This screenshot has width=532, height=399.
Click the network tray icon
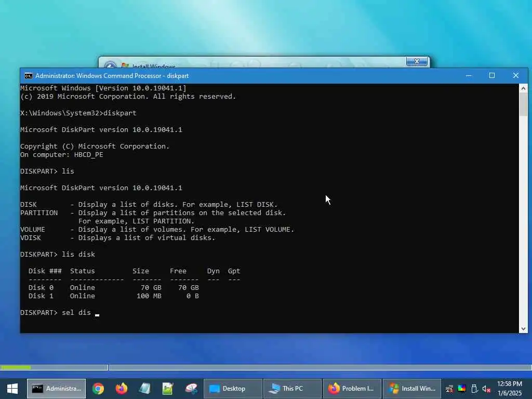(x=449, y=389)
